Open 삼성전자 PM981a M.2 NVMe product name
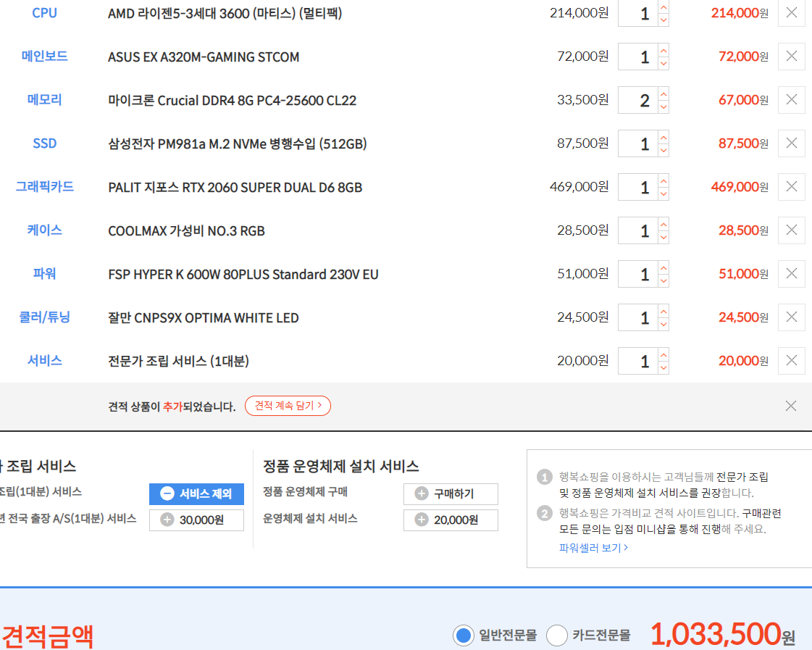Image resolution: width=812 pixels, height=650 pixels. pos(237,143)
